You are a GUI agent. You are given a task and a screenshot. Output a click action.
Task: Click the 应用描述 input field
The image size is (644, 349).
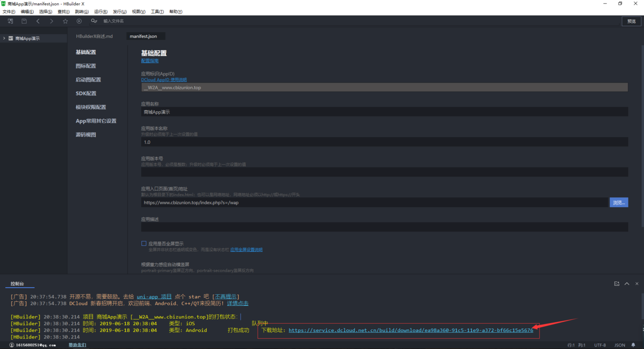click(384, 227)
